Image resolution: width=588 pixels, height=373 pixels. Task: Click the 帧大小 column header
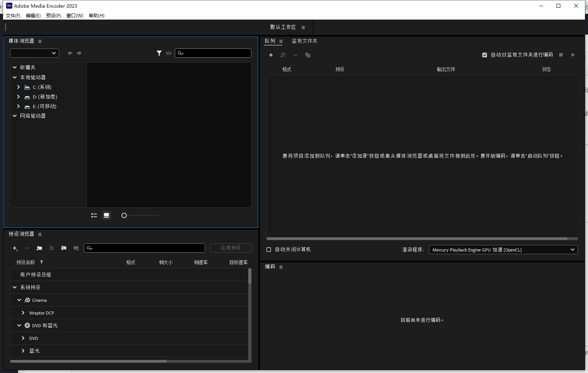(x=166, y=262)
